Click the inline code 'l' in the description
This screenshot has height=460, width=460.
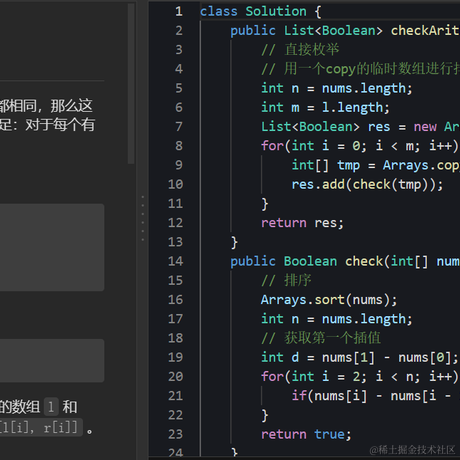51,407
